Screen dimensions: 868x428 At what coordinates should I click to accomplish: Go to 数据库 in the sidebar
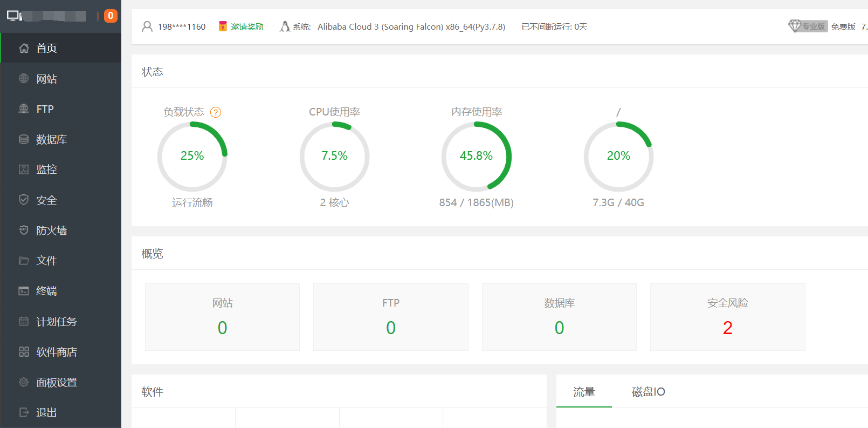(x=60, y=139)
